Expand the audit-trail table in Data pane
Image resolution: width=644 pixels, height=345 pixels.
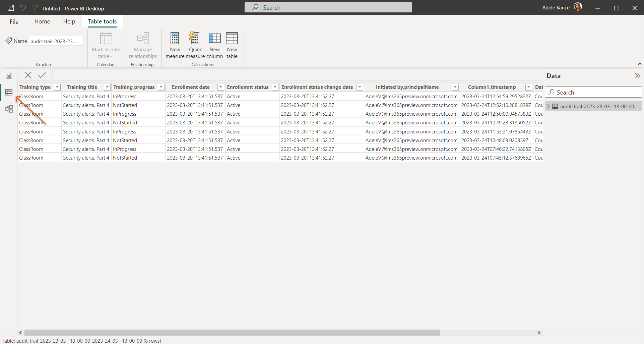(549, 106)
